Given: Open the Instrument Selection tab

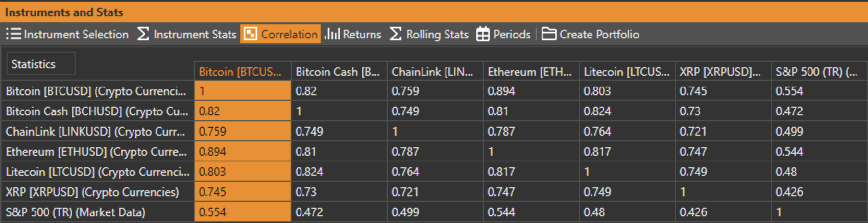Looking at the screenshot, I should point(76,35).
